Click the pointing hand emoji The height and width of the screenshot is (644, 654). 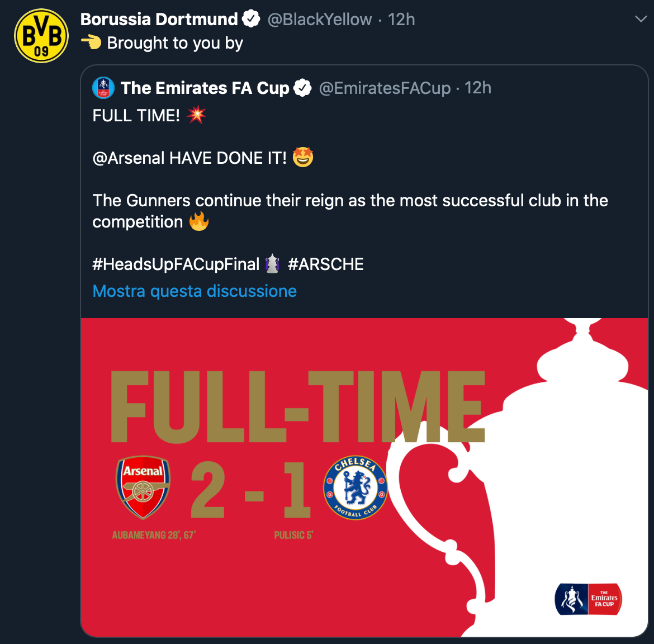[91, 42]
